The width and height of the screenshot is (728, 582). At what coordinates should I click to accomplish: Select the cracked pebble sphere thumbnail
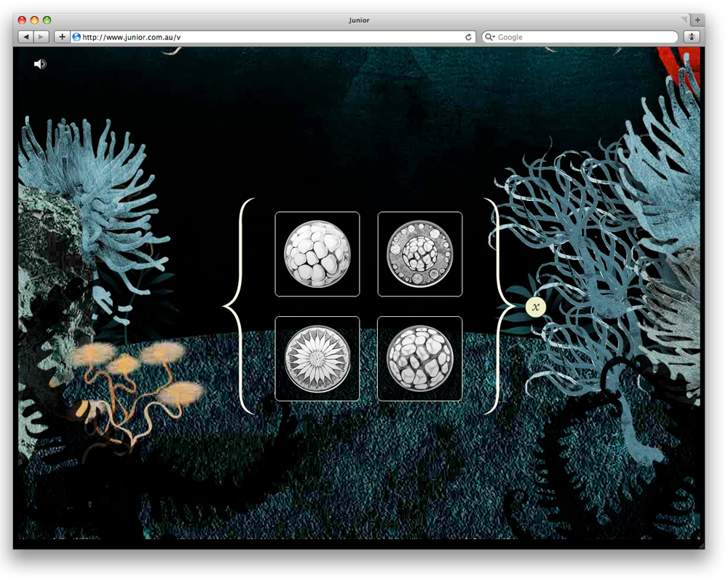pyautogui.click(x=420, y=358)
